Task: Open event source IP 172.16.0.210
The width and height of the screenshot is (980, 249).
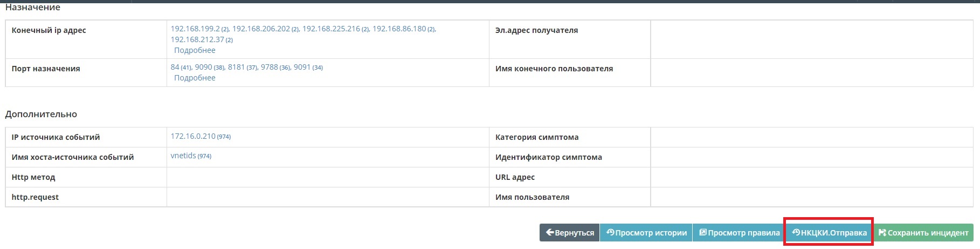Action: (x=193, y=136)
